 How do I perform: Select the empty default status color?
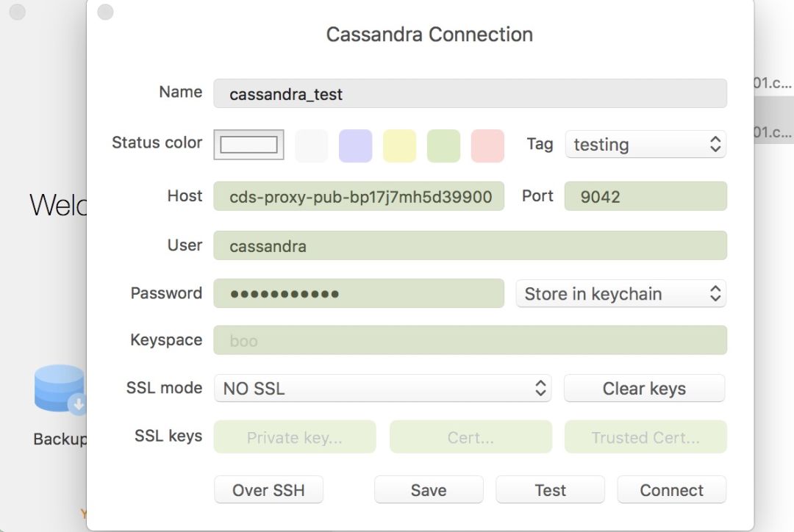(248, 145)
